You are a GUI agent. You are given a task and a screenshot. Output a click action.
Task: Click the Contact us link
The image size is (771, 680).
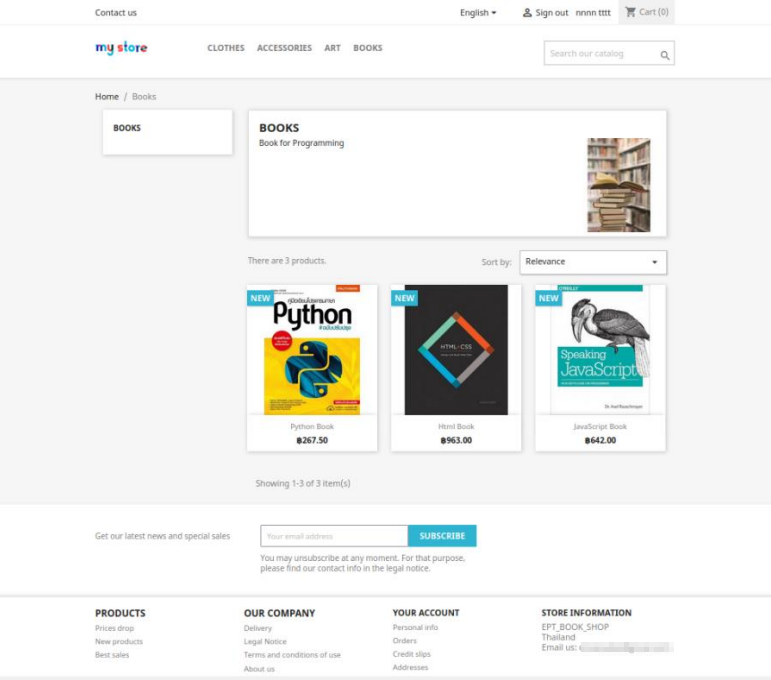116,12
